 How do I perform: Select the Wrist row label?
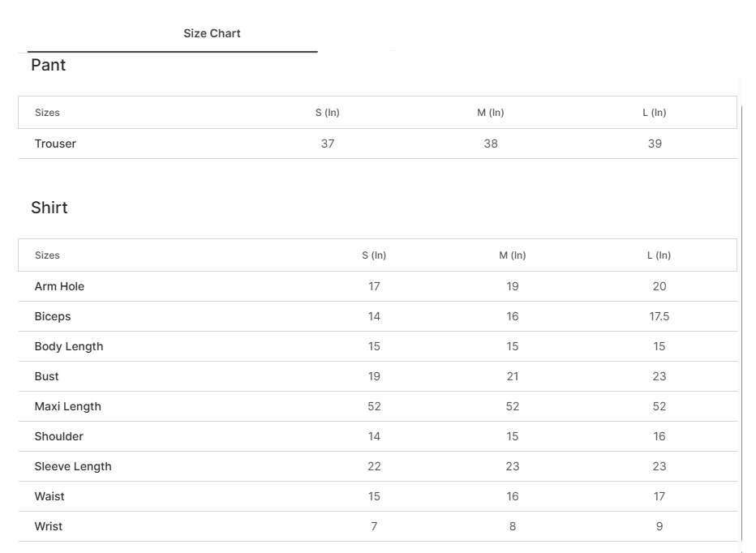[49, 526]
